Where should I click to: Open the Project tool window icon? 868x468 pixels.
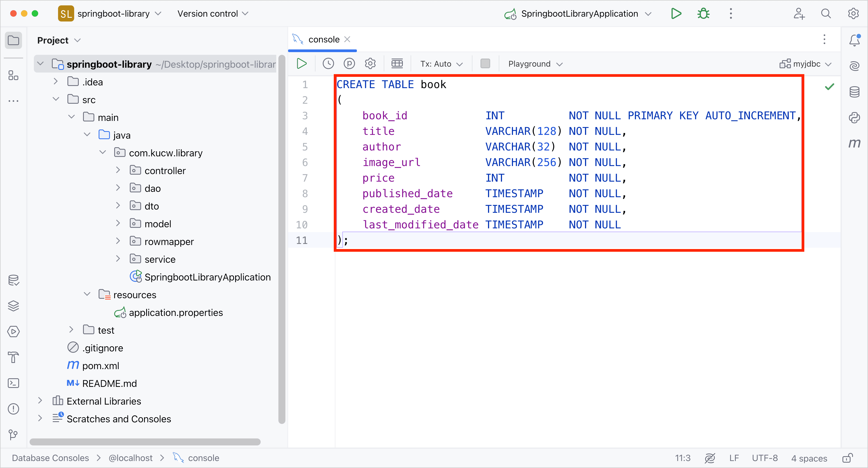click(13, 40)
